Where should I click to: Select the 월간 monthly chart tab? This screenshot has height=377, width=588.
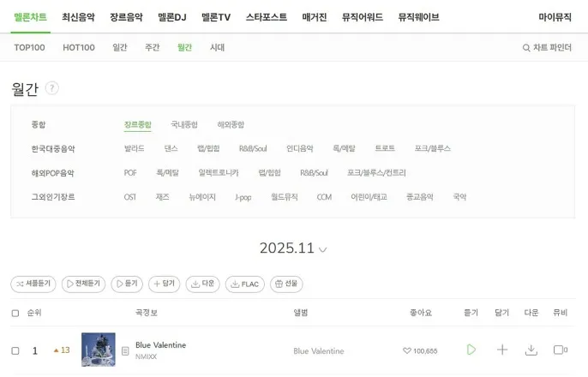(x=184, y=48)
